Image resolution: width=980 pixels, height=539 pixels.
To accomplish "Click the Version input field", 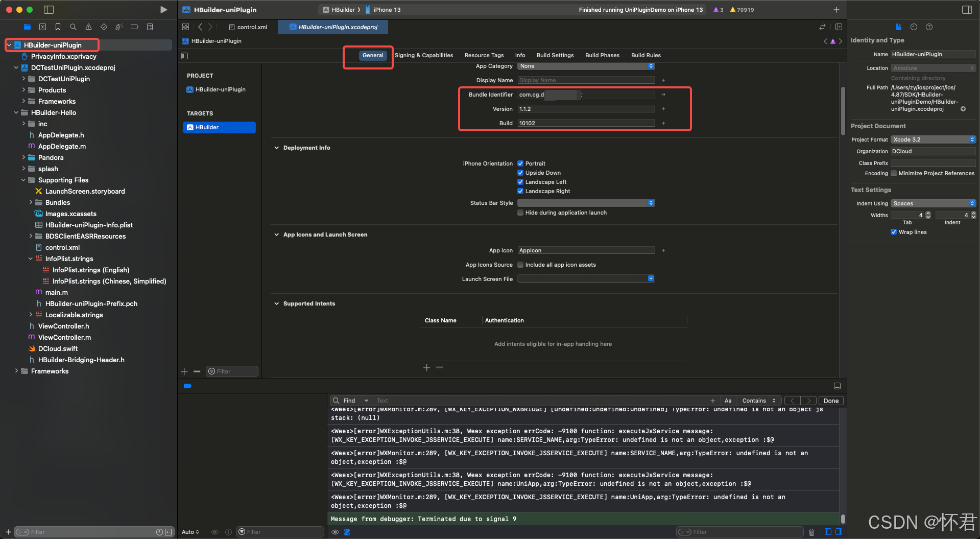I will coord(586,109).
